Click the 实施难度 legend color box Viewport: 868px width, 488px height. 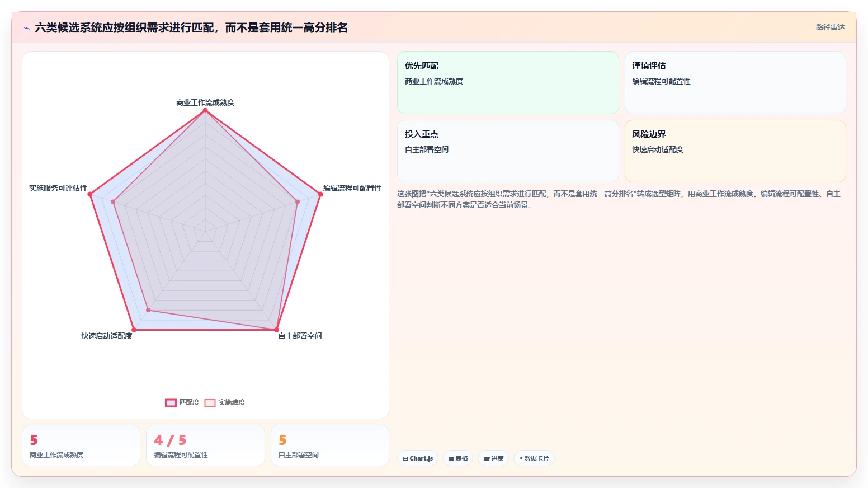point(210,402)
